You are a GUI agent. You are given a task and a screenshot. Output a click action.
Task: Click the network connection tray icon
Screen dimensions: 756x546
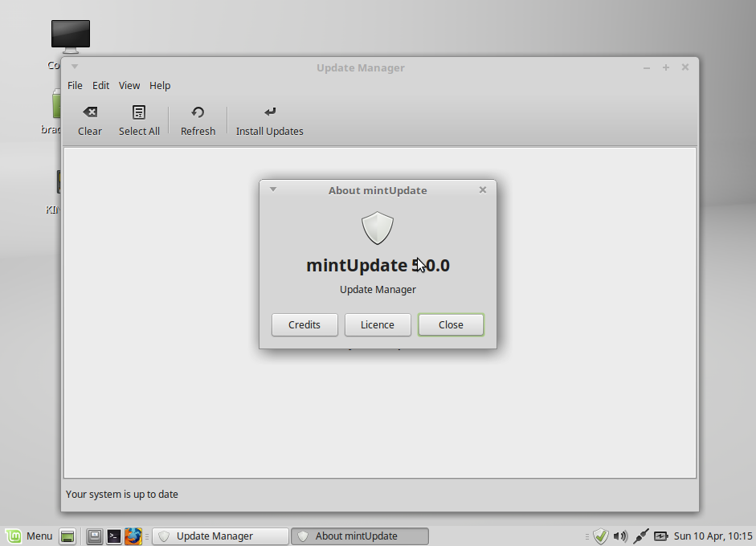point(641,536)
